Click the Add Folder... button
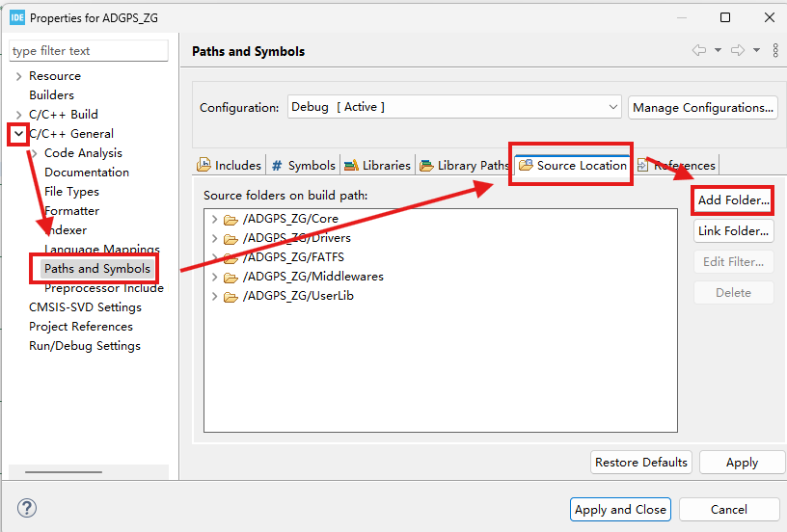 point(733,200)
